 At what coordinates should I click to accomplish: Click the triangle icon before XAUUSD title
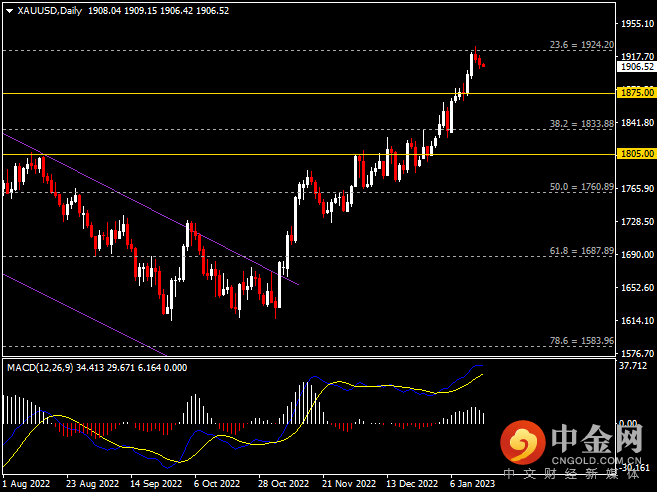(x=10, y=11)
